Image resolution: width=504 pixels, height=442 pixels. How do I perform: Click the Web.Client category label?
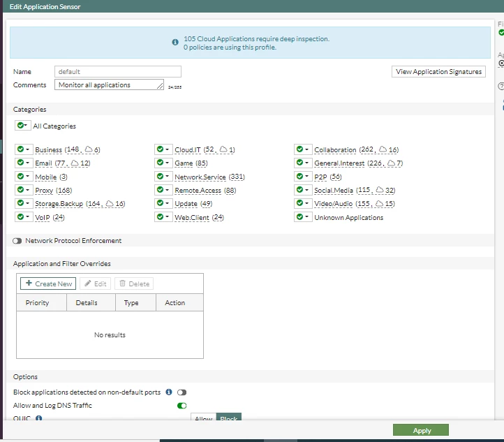[192, 217]
